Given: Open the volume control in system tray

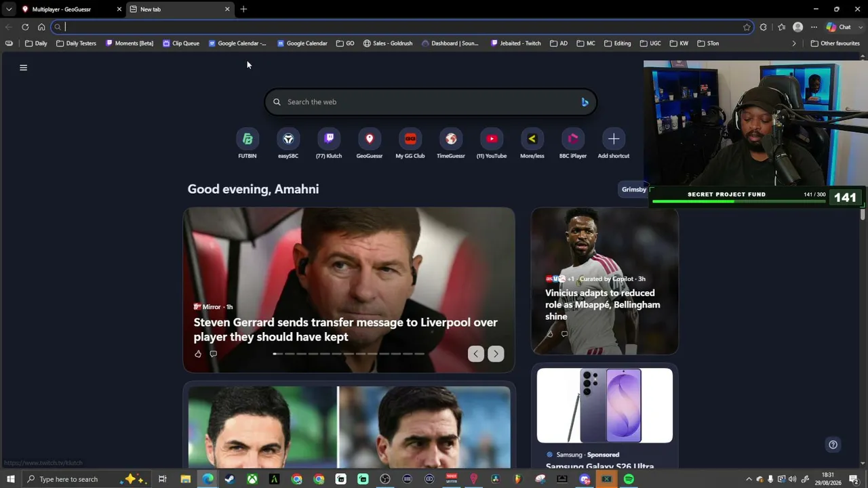Looking at the screenshot, I should pos(792,479).
